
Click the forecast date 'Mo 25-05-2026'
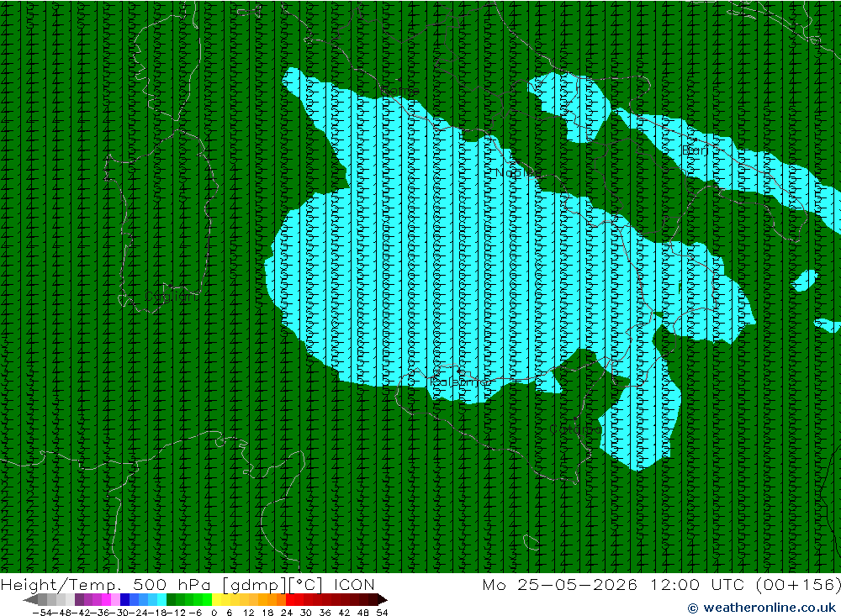(x=560, y=584)
